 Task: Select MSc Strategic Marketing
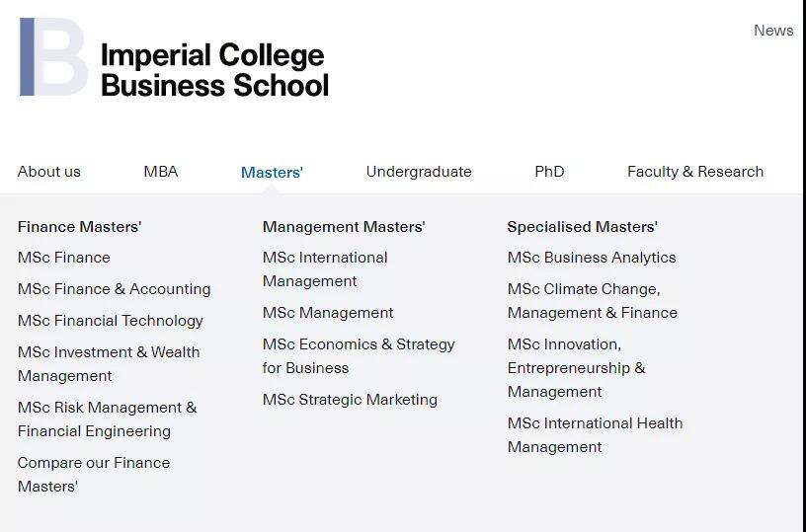[x=350, y=400]
